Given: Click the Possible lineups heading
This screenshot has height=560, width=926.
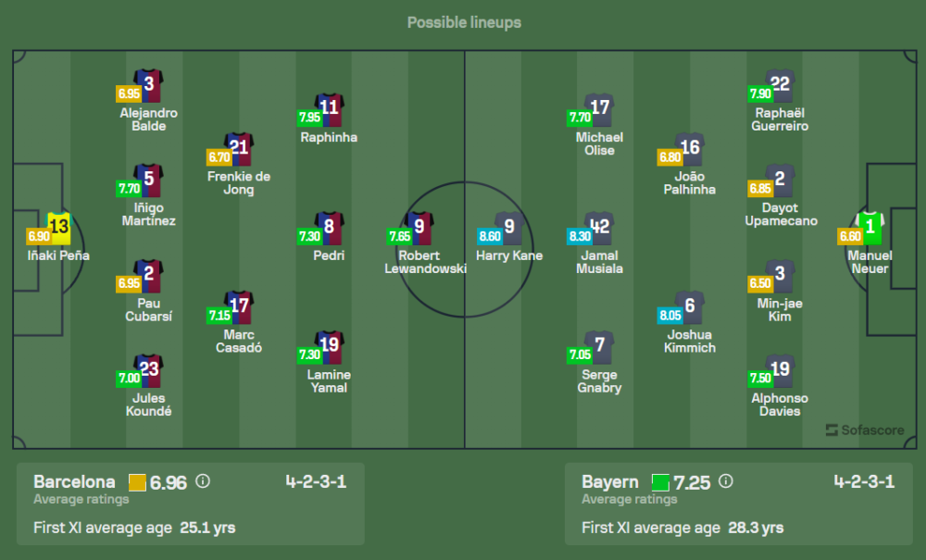Looking at the screenshot, I should pyautogui.click(x=464, y=22).
